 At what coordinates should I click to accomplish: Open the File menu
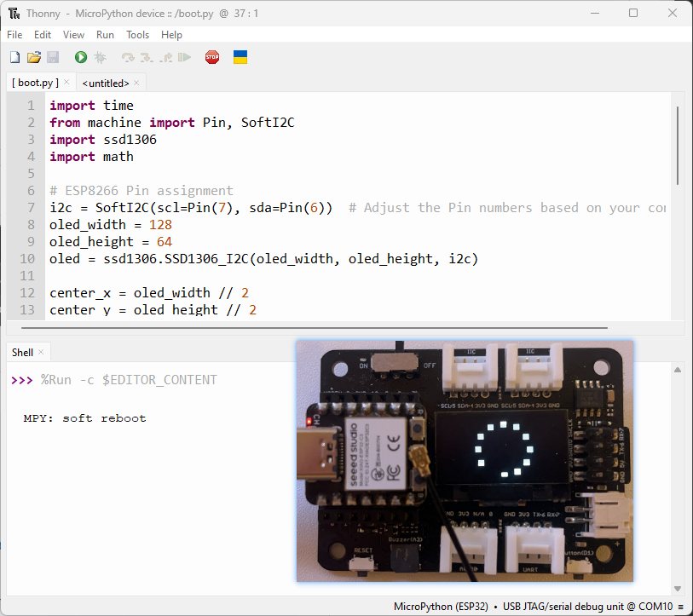pos(14,35)
